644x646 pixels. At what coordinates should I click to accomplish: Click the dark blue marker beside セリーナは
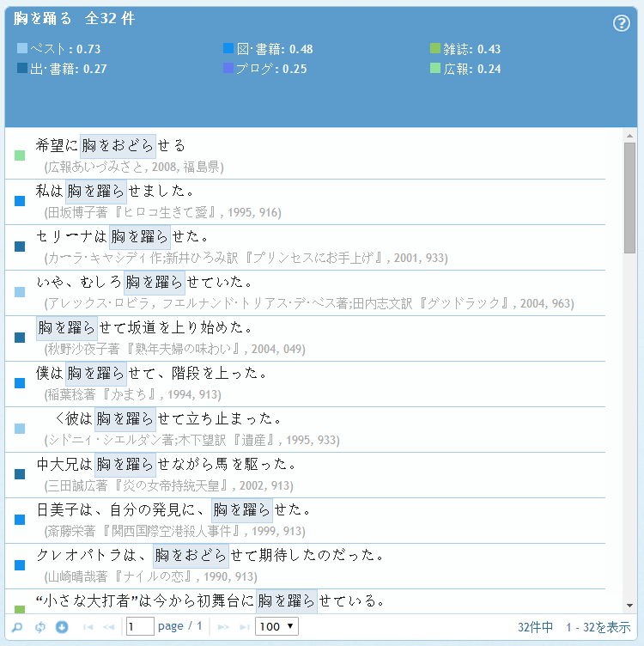tap(20, 247)
